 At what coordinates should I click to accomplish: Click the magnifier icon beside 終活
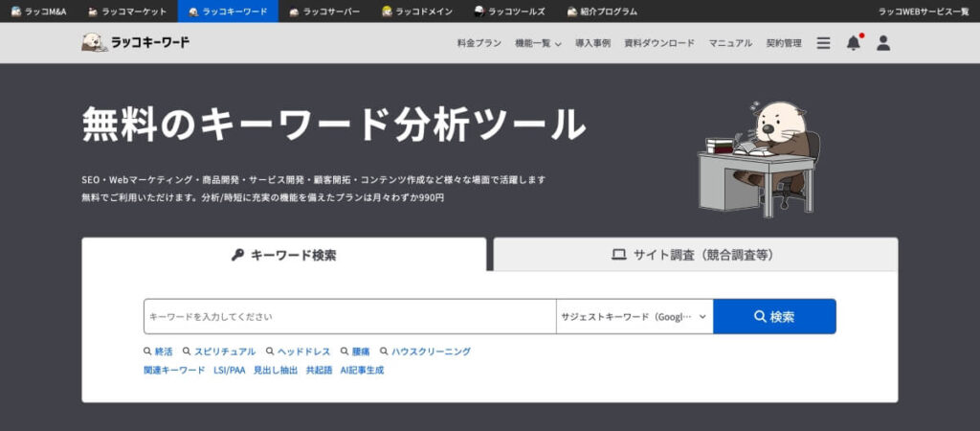[x=147, y=352]
